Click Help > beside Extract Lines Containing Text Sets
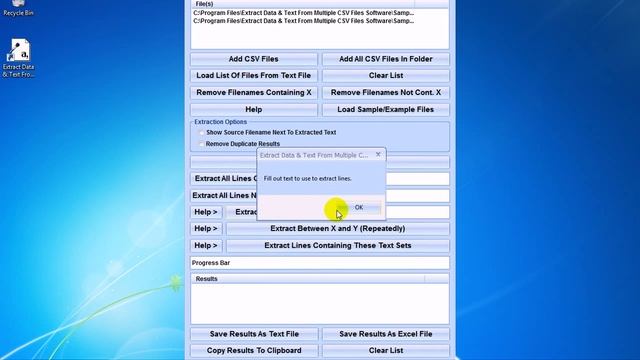This screenshot has width=640, height=360. (x=206, y=246)
